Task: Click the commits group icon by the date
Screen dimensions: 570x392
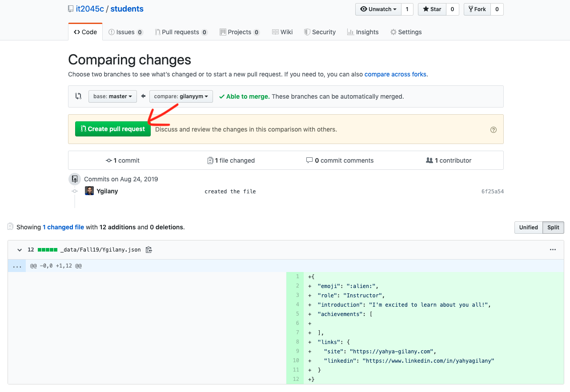Action: 75,179
